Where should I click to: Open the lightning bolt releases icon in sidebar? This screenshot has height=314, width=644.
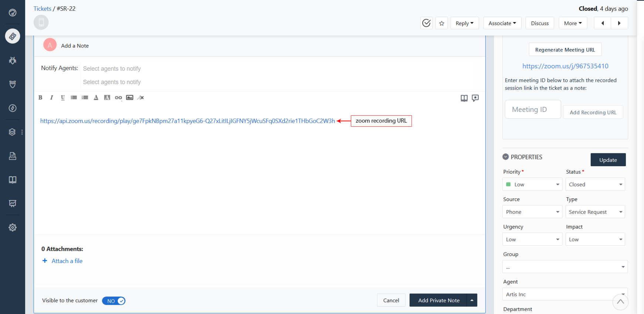(x=13, y=108)
